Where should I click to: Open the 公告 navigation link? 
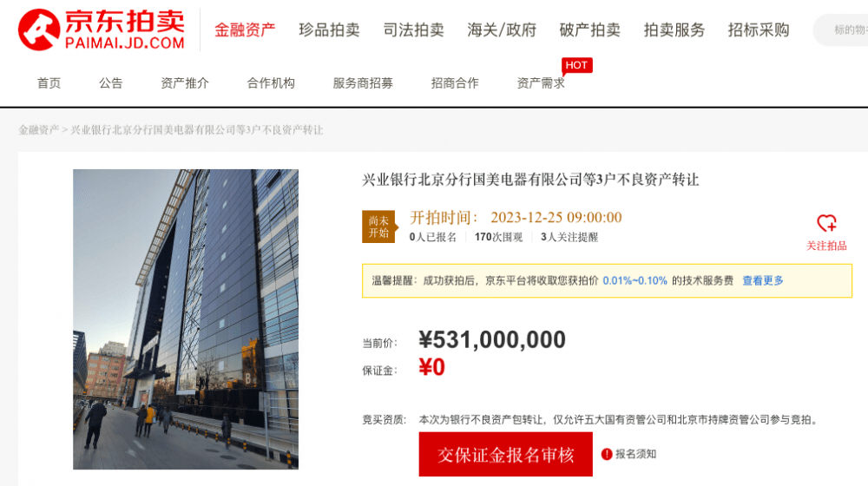click(x=111, y=83)
